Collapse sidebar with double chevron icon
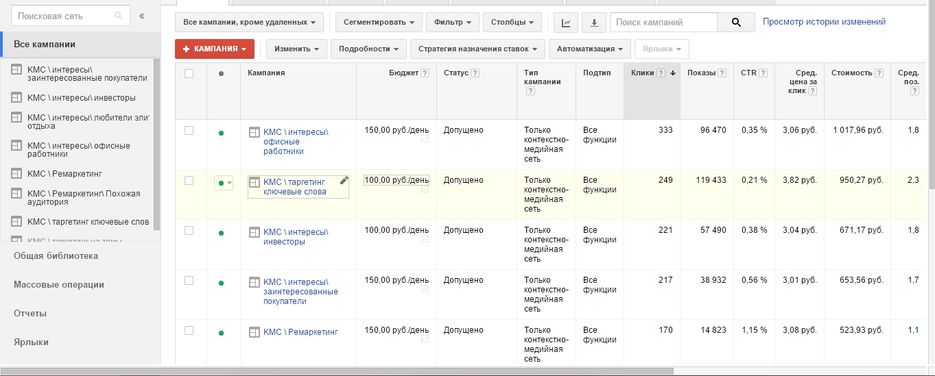This screenshot has height=376, width=935. pos(142,16)
